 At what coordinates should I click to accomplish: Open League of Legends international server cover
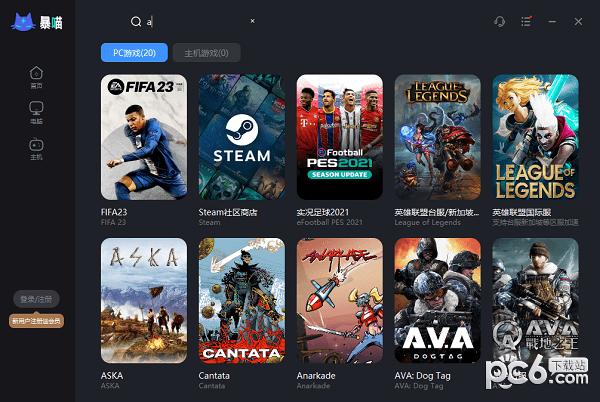pos(536,137)
